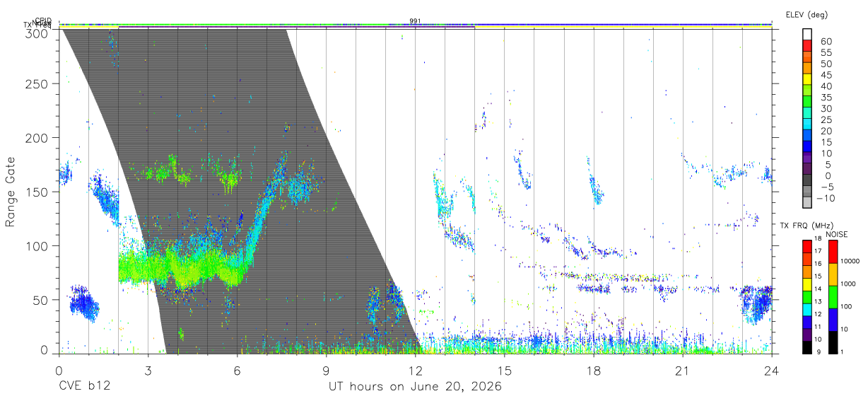The height and width of the screenshot is (401, 868).
Task: Click the '991' CPID value above plot
Action: coord(415,21)
